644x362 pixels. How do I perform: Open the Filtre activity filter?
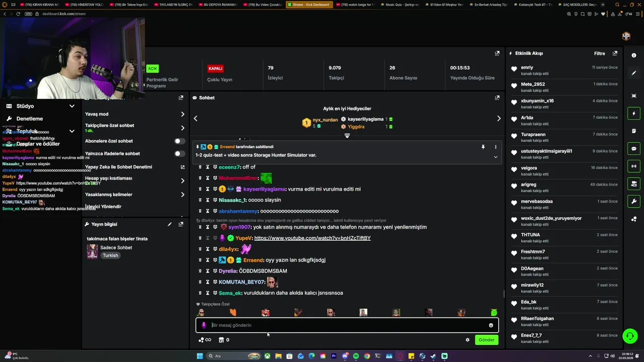point(599,53)
